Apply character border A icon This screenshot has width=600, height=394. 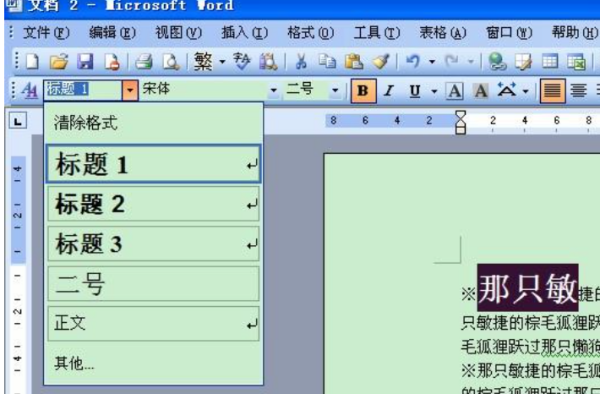pyautogui.click(x=455, y=91)
